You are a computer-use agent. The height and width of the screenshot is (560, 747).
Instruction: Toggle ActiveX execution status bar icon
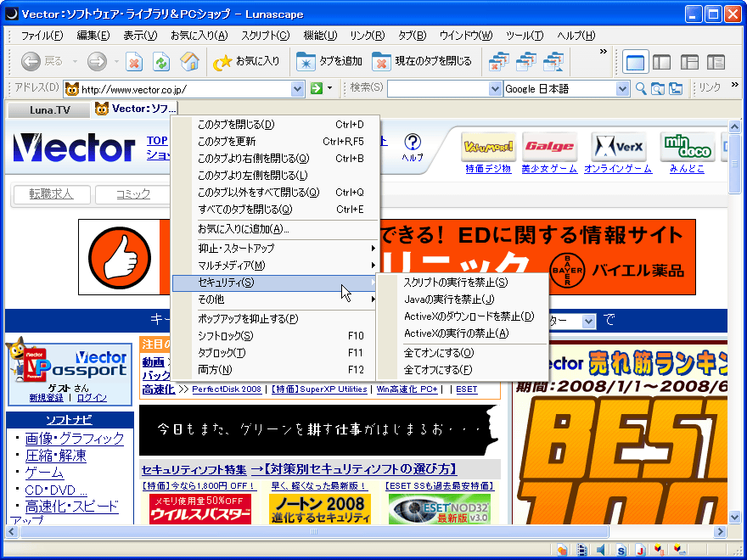pyautogui.click(x=679, y=550)
